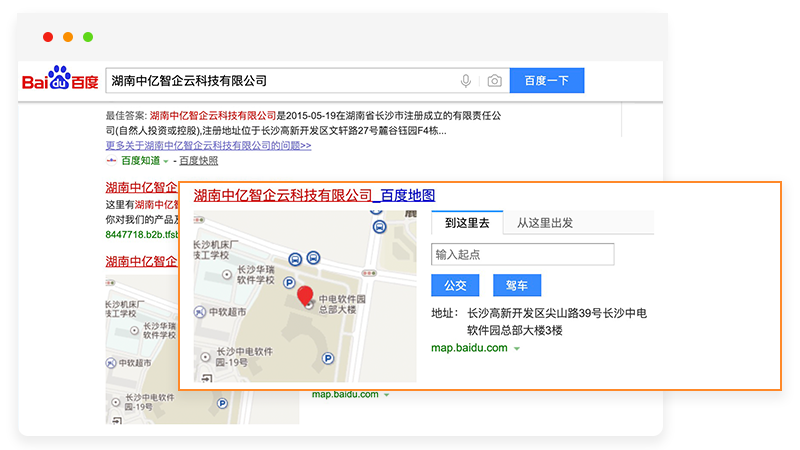Viewport: 800px width, 450px height.
Task: Click parking icon right of 长沙中电软件园-19号
Action: pyautogui.click(x=328, y=358)
